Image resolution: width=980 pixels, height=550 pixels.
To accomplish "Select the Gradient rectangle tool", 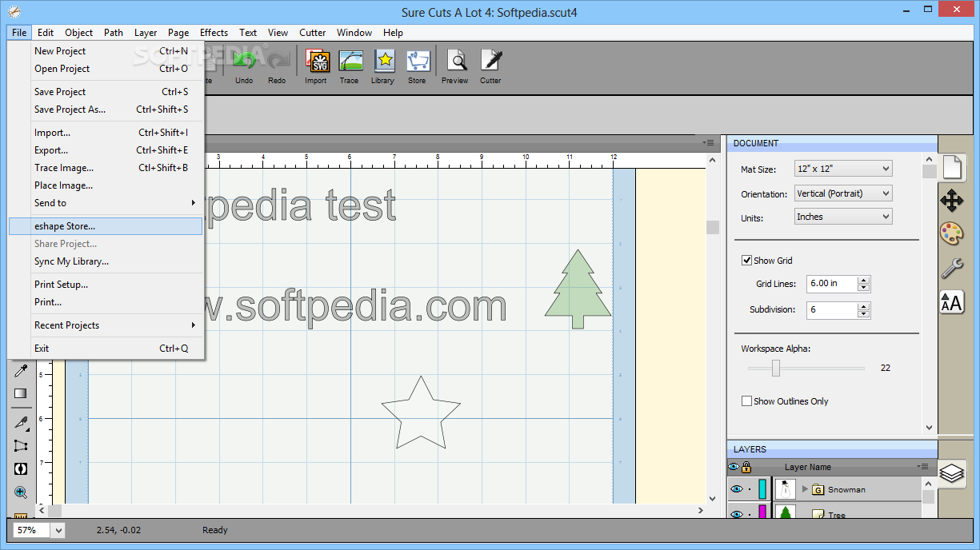I will click(x=21, y=393).
